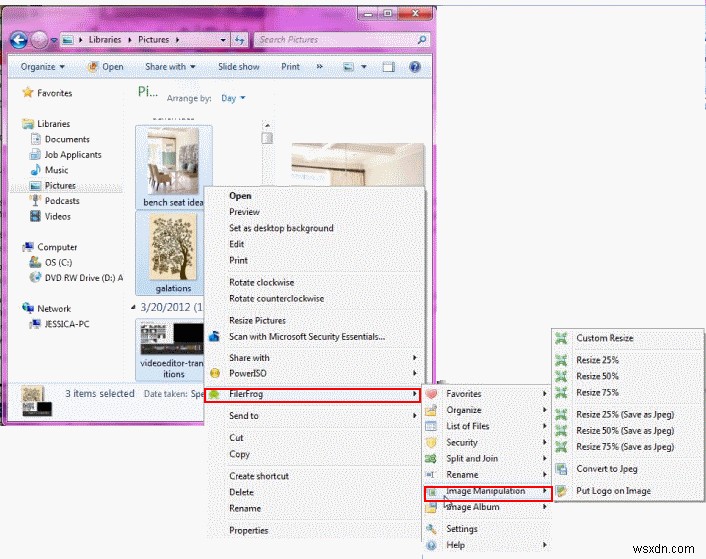This screenshot has height=559, width=706.
Task: Click file list scroll up arrow
Action: [x=267, y=126]
